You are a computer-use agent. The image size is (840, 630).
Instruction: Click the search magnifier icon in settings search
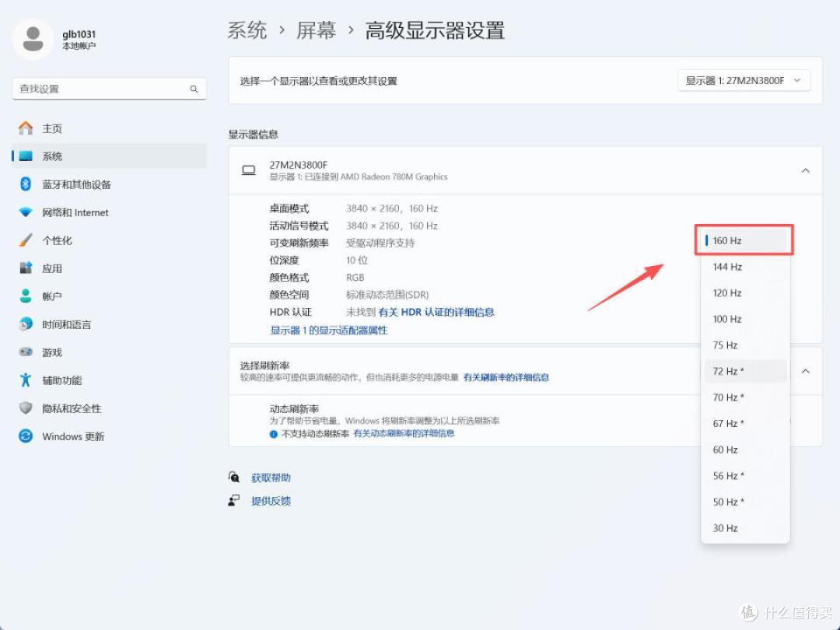click(x=194, y=89)
